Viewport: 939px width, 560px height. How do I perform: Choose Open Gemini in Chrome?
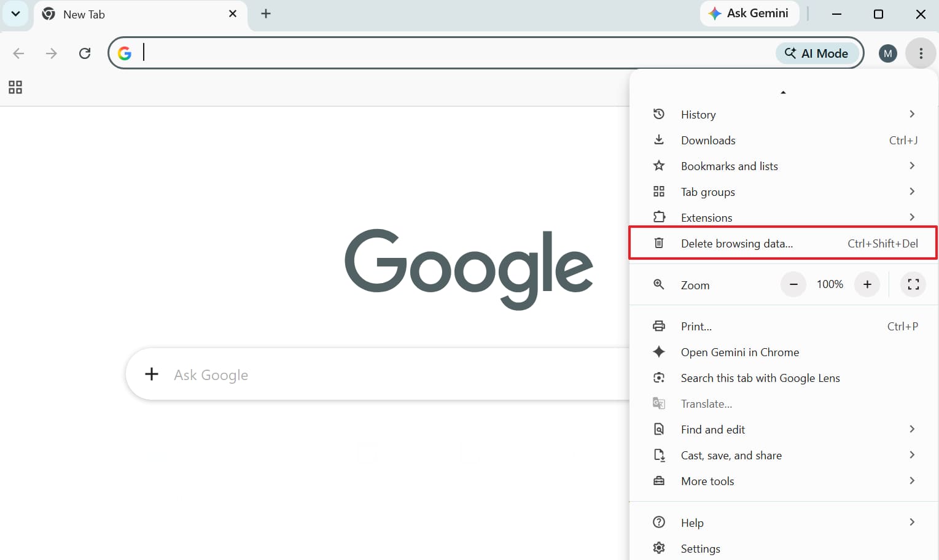[784, 352]
